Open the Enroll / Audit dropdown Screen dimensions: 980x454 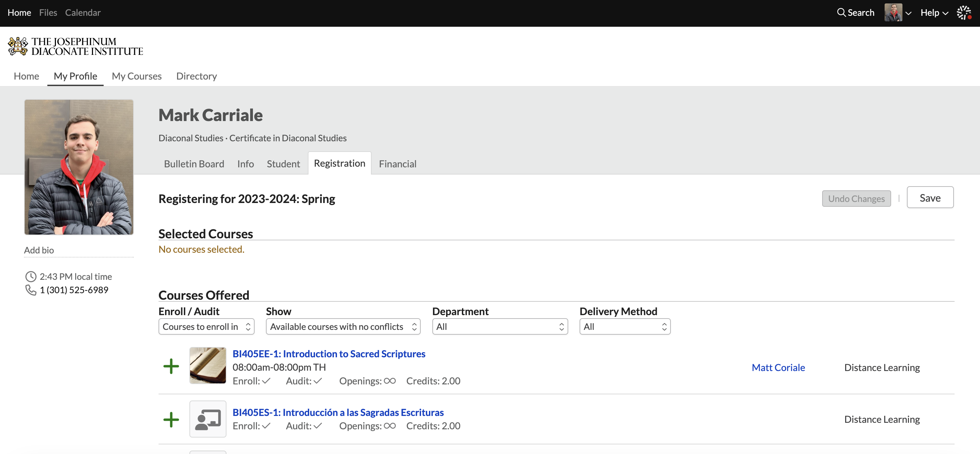(x=206, y=327)
